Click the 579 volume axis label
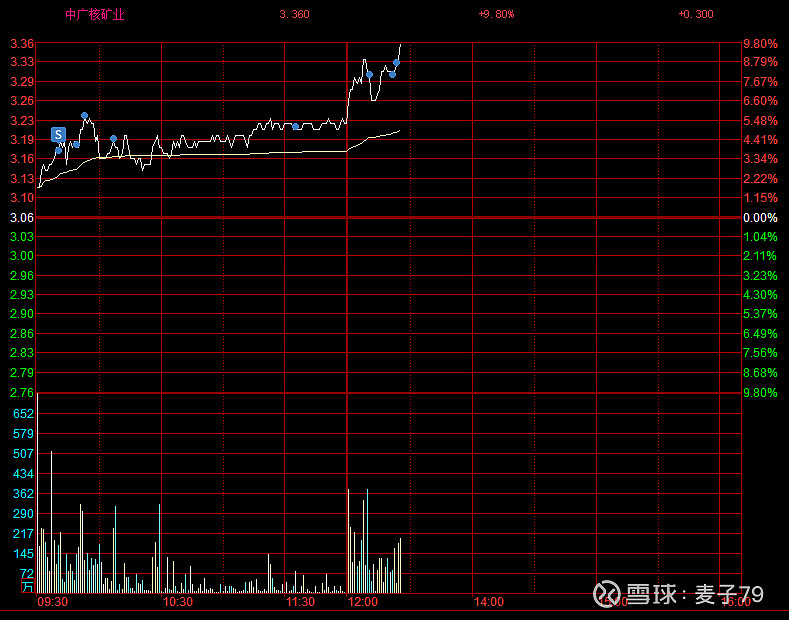Viewport: 789px width, 620px height. (x=23, y=434)
